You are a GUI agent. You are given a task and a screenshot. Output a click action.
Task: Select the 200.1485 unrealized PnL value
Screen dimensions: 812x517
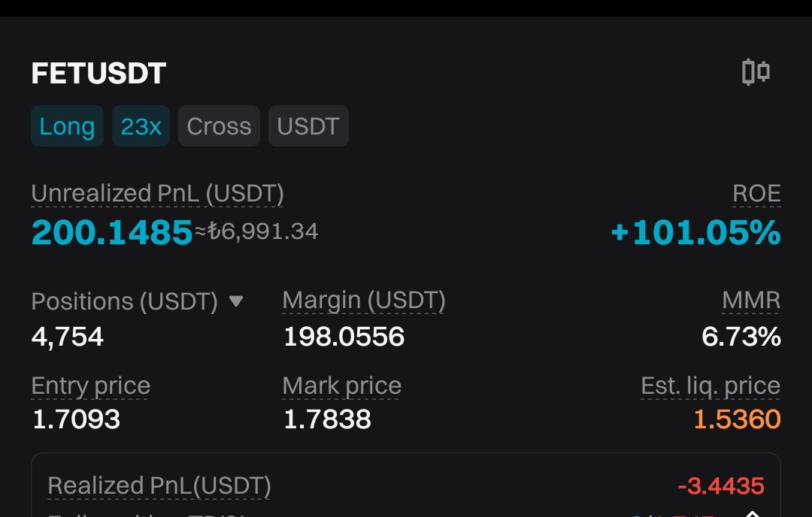(112, 232)
